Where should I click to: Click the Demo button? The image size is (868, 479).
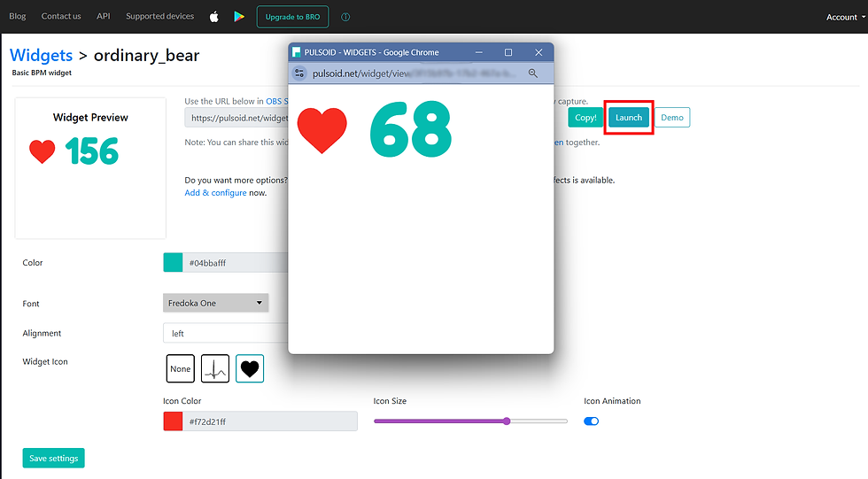point(672,117)
